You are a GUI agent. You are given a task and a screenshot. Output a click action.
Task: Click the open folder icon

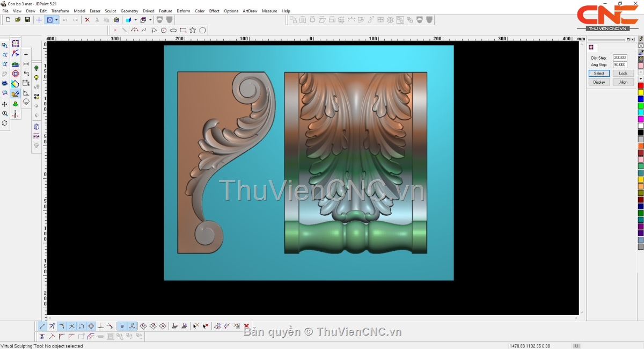(x=18, y=20)
